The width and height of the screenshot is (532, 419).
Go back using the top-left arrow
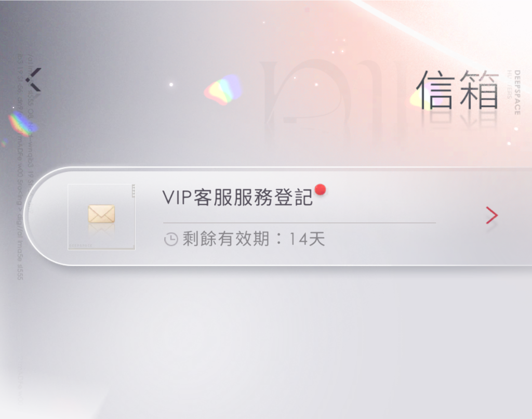[x=34, y=80]
